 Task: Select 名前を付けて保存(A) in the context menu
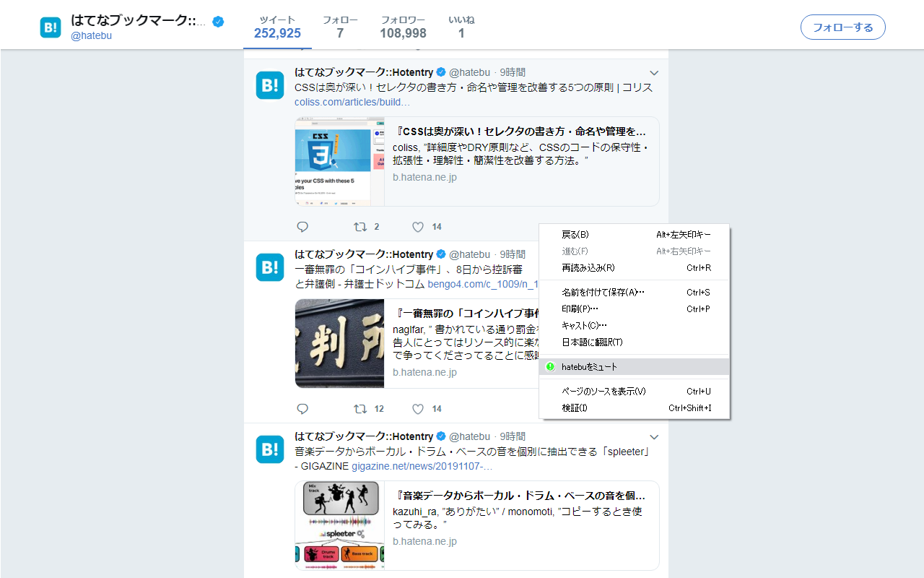(635, 293)
